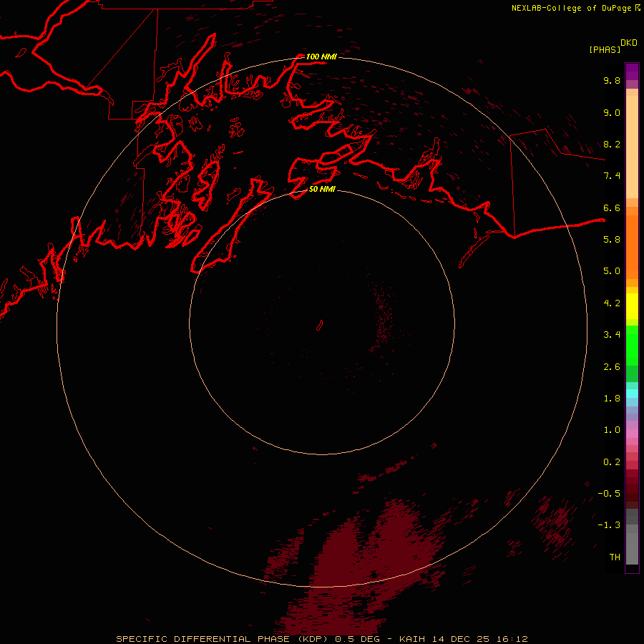The height and width of the screenshot is (644, 644).
Task: Click the 5.0 scale value
Action: (612, 271)
